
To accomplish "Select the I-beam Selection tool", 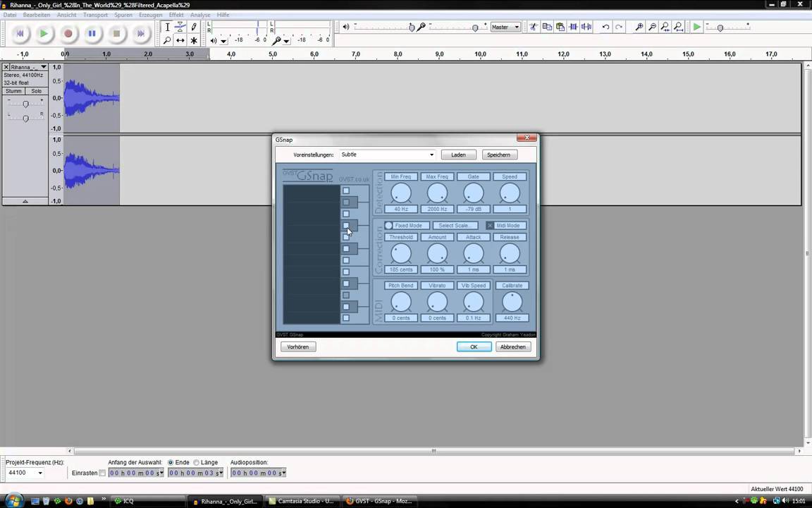I will pyautogui.click(x=167, y=27).
